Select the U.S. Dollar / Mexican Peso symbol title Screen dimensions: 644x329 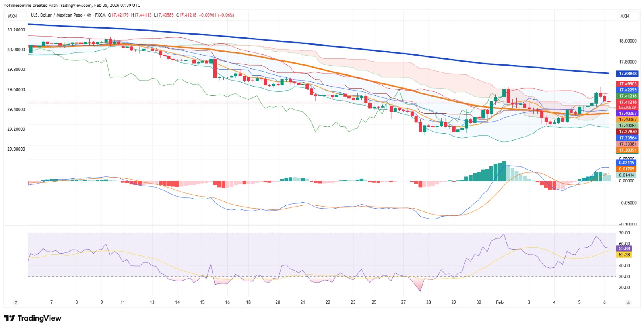[x=56, y=15]
